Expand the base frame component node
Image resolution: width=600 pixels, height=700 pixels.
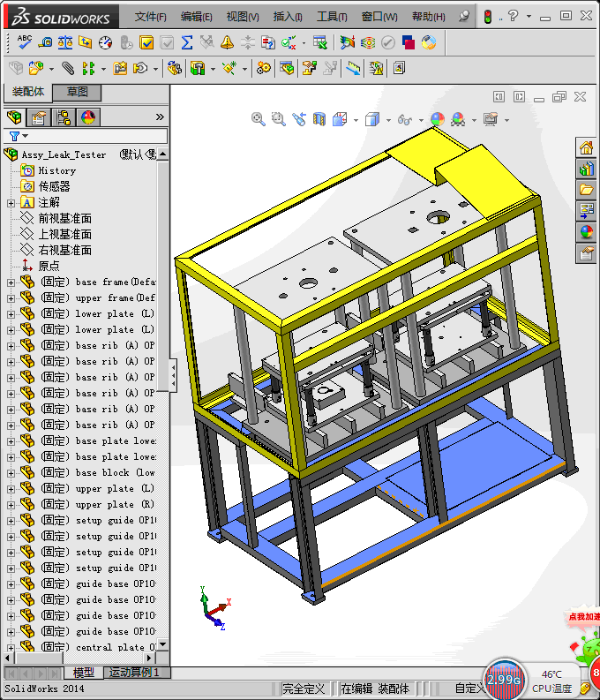[11, 282]
